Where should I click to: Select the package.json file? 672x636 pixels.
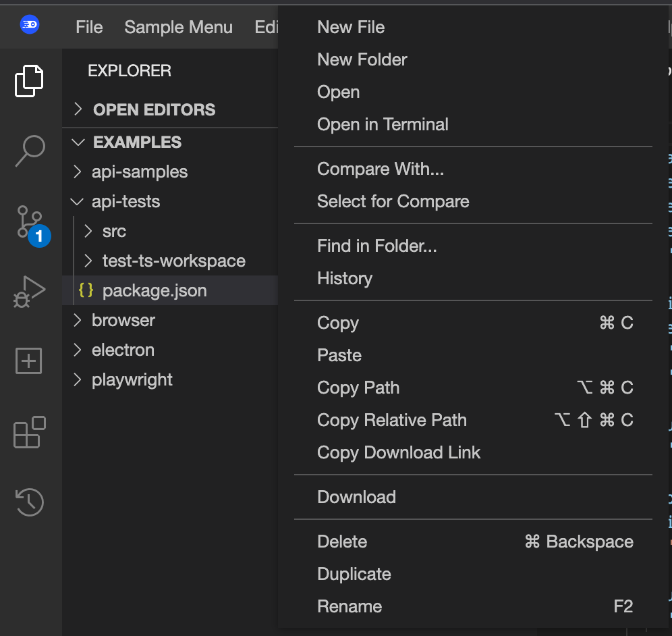click(x=155, y=291)
